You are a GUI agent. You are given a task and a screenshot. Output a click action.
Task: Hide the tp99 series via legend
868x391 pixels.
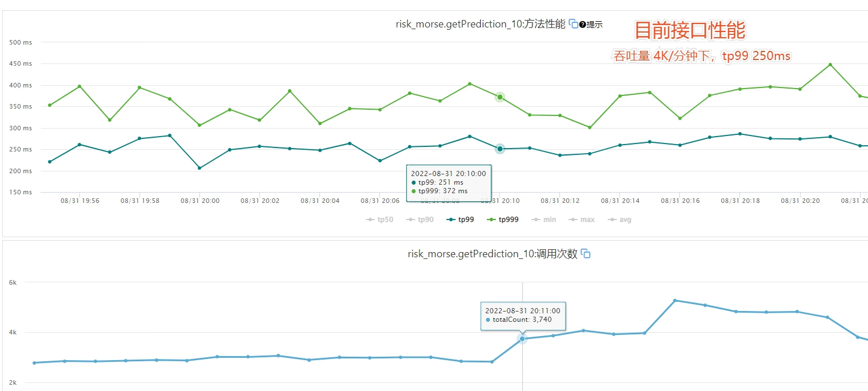(460, 220)
